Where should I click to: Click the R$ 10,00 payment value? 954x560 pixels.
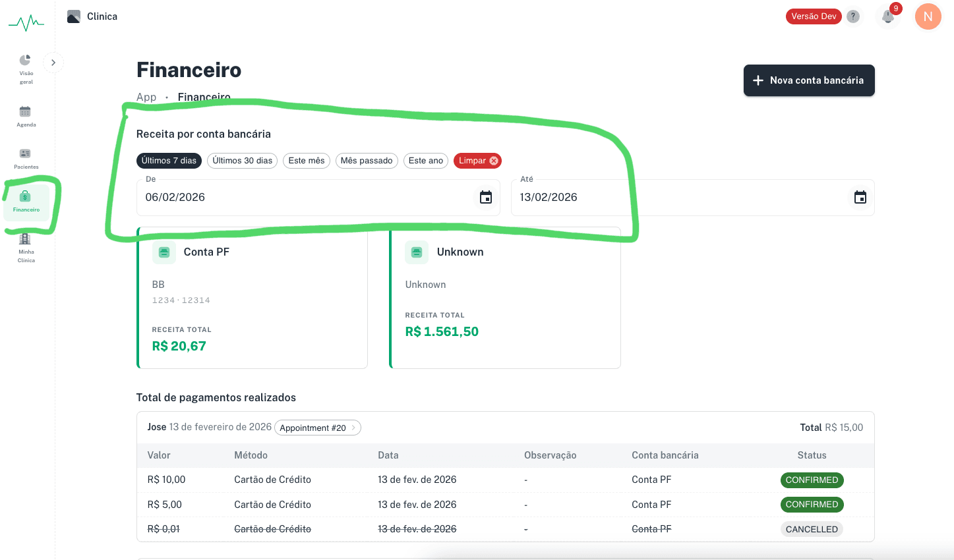(x=166, y=480)
